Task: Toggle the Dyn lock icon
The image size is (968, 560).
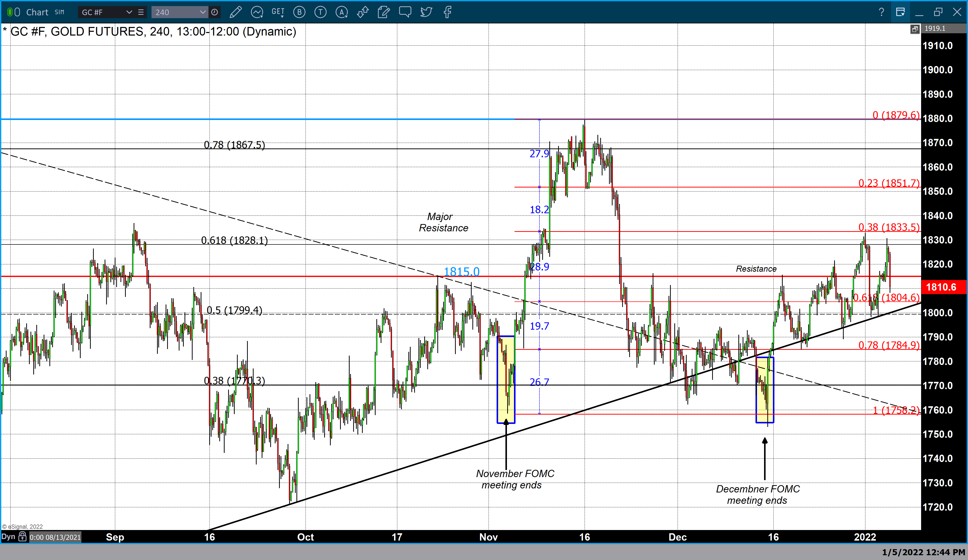Action: click(22, 537)
